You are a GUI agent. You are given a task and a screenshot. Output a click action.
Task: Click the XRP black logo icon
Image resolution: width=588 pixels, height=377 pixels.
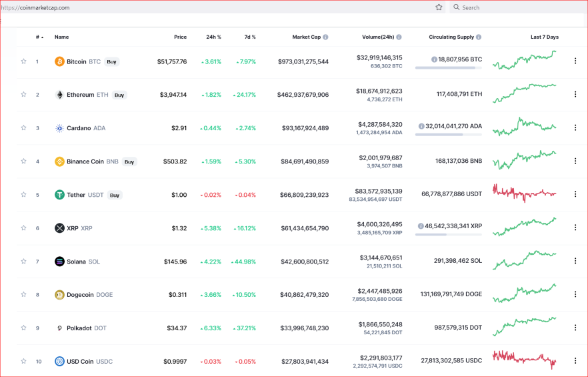(59, 228)
